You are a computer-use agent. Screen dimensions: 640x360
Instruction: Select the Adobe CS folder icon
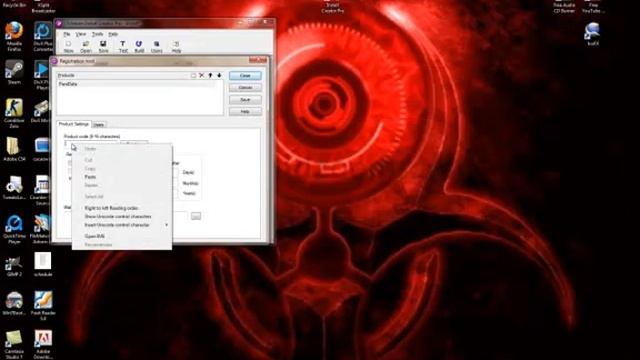click(14, 149)
